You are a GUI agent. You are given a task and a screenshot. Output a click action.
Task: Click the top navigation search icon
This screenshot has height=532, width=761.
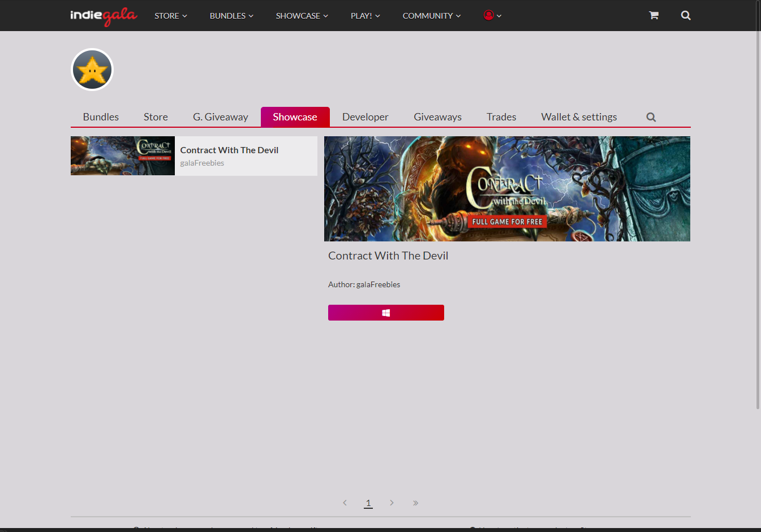point(686,15)
